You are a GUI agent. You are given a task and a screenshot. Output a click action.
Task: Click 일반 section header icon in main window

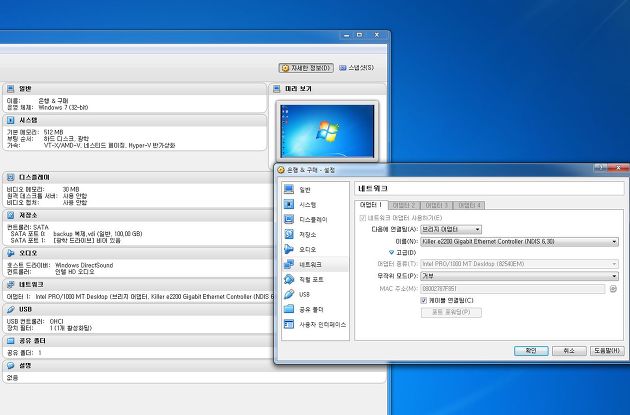[x=10, y=89]
